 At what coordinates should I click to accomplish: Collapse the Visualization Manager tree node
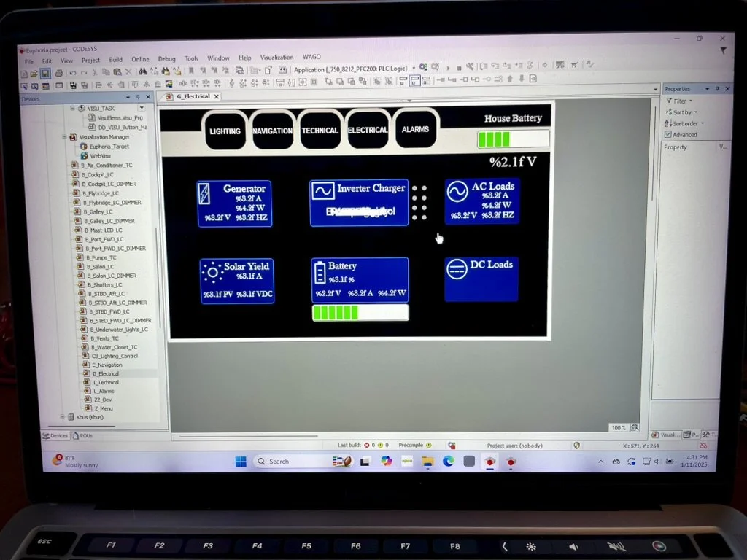[x=64, y=137]
